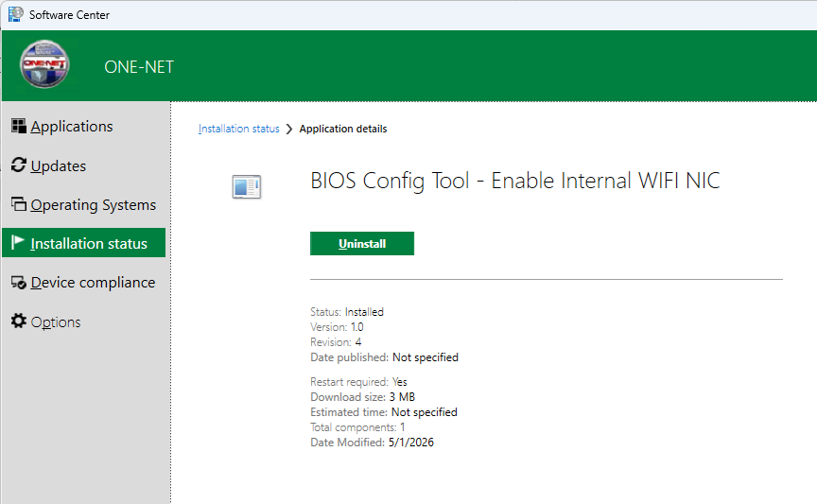Click the Revision: 4 line
817x504 pixels.
[x=336, y=342]
